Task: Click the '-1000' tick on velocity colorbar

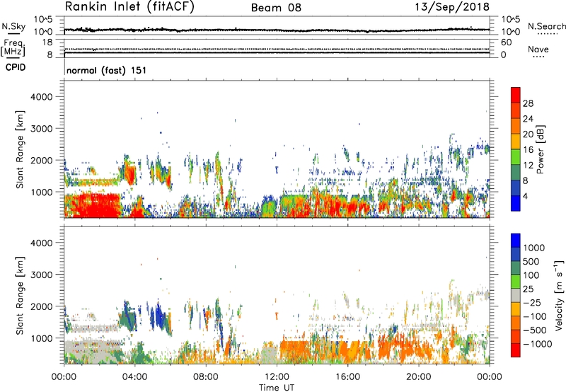Action: [x=538, y=344]
